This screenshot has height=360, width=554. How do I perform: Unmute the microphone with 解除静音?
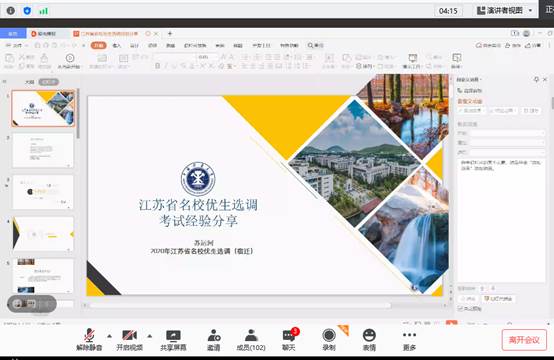(x=89, y=340)
